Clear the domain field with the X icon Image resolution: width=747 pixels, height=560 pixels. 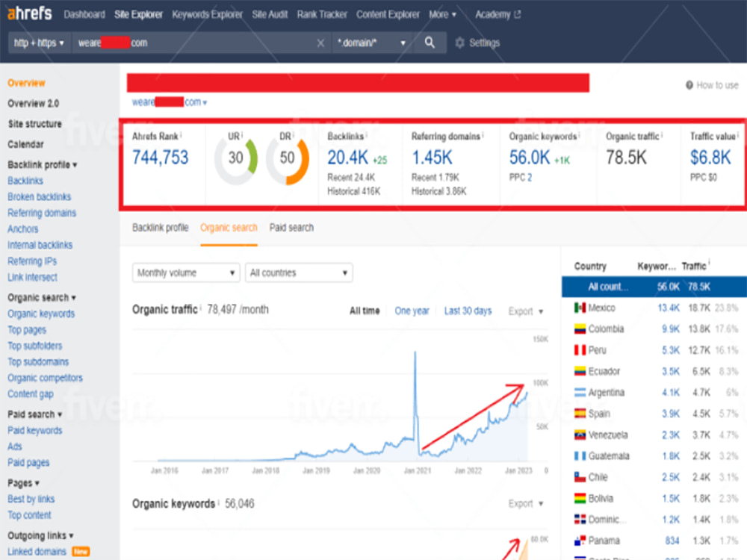tap(320, 43)
